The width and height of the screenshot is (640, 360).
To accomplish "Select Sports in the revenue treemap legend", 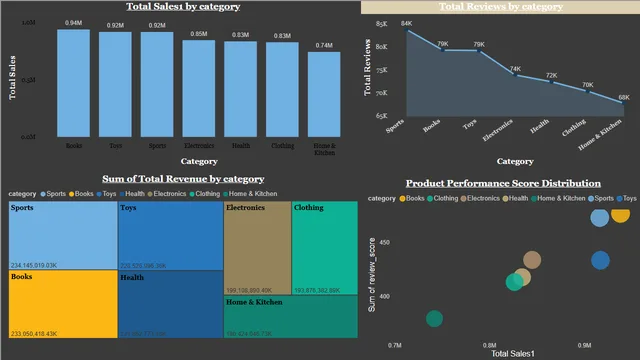I will [53, 194].
